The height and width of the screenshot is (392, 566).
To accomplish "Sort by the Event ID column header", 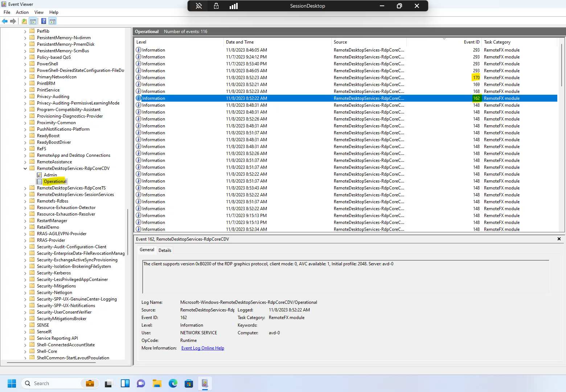I will click(x=444, y=42).
